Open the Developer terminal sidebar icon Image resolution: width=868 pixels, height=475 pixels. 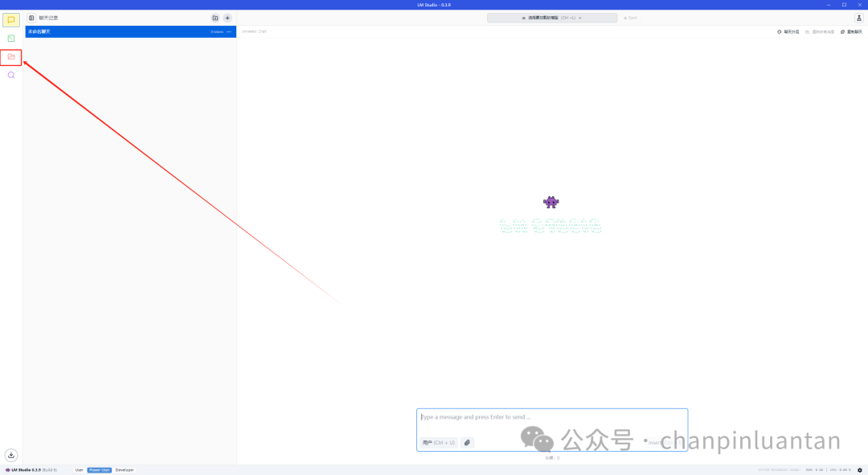click(x=11, y=39)
